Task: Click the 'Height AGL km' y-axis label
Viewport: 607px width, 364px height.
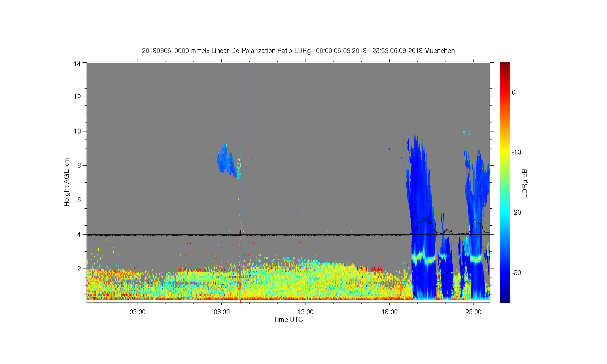Action: pyautogui.click(x=67, y=182)
